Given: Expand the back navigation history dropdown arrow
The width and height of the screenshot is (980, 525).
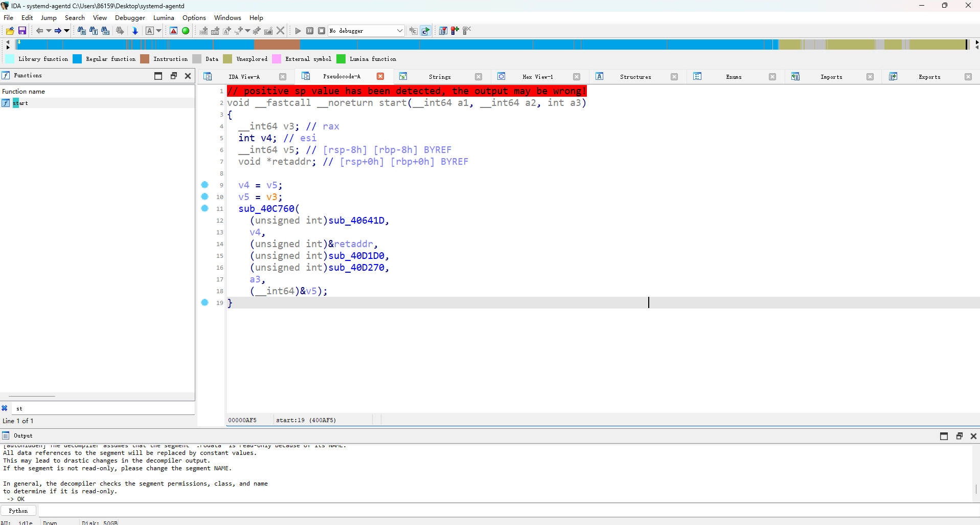Looking at the screenshot, I should (x=49, y=31).
